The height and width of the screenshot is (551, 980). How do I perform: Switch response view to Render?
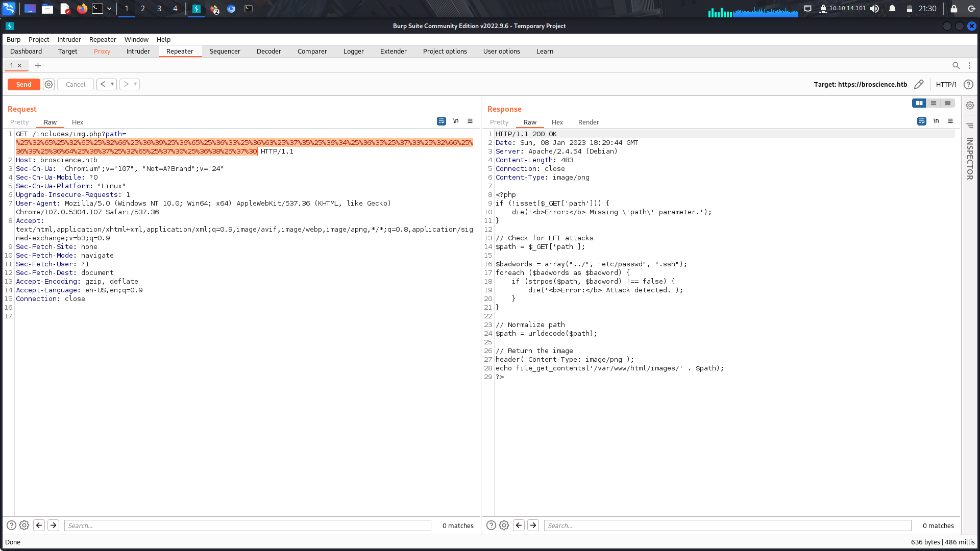(589, 122)
